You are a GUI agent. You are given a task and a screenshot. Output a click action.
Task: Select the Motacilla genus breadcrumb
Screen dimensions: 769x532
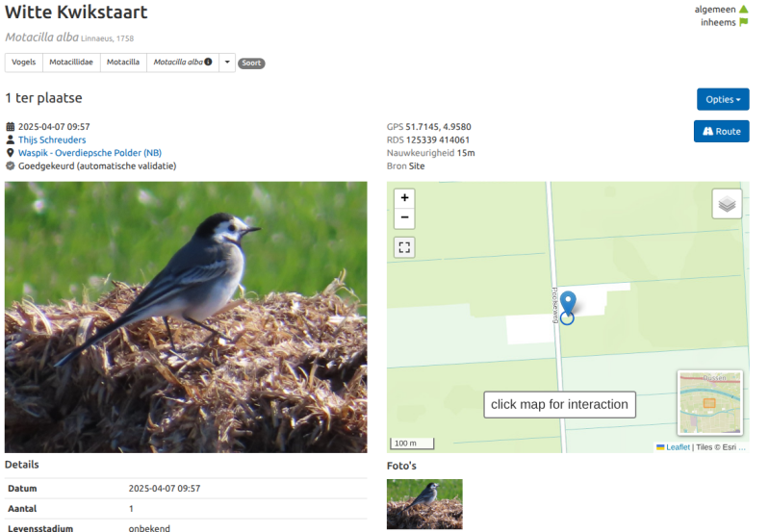pyautogui.click(x=123, y=63)
